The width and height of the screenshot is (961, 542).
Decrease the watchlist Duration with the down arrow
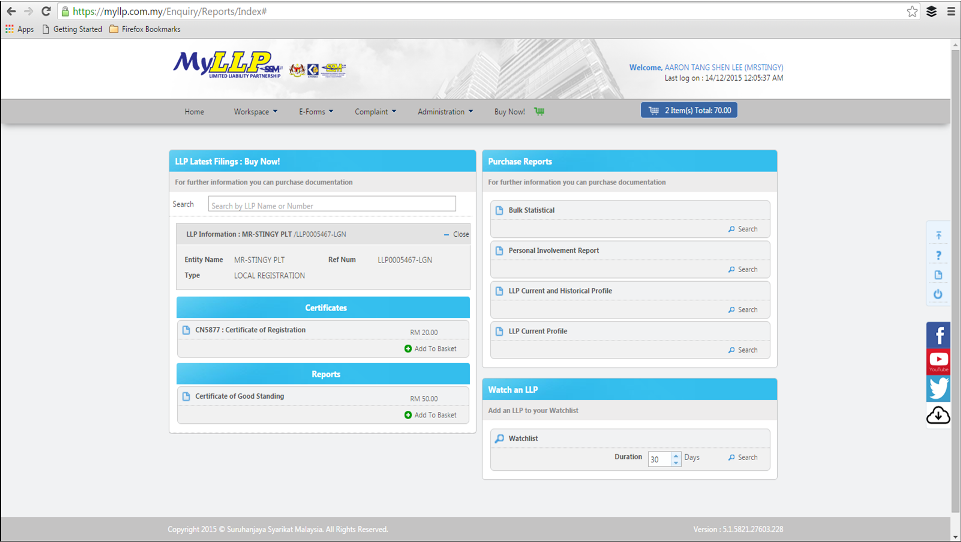pyautogui.click(x=676, y=462)
